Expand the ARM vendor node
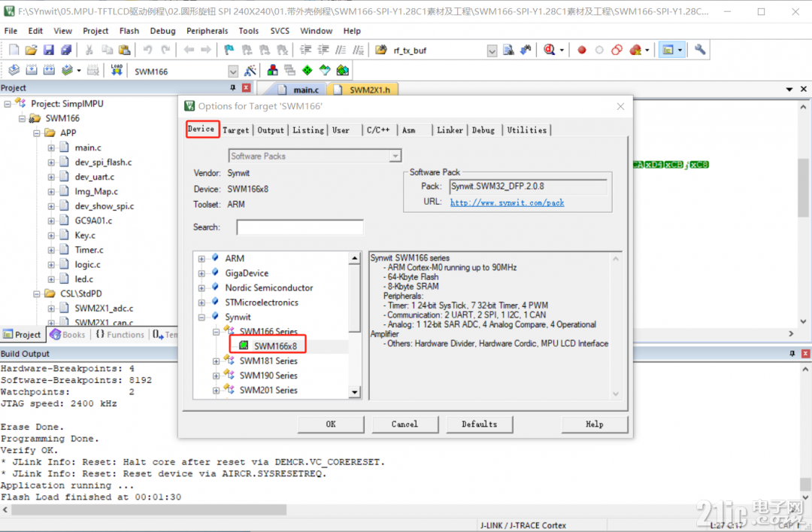 point(201,258)
